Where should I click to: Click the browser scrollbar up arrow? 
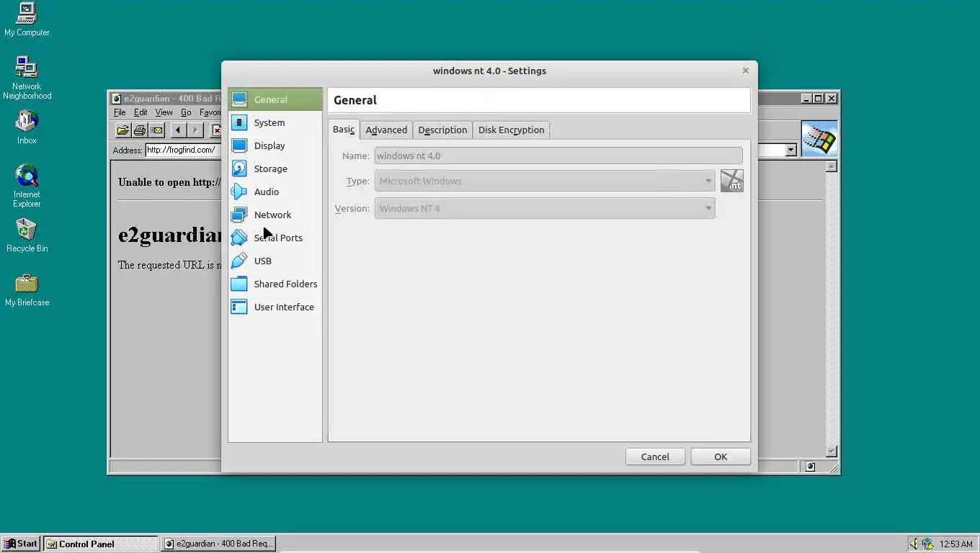pyautogui.click(x=831, y=166)
